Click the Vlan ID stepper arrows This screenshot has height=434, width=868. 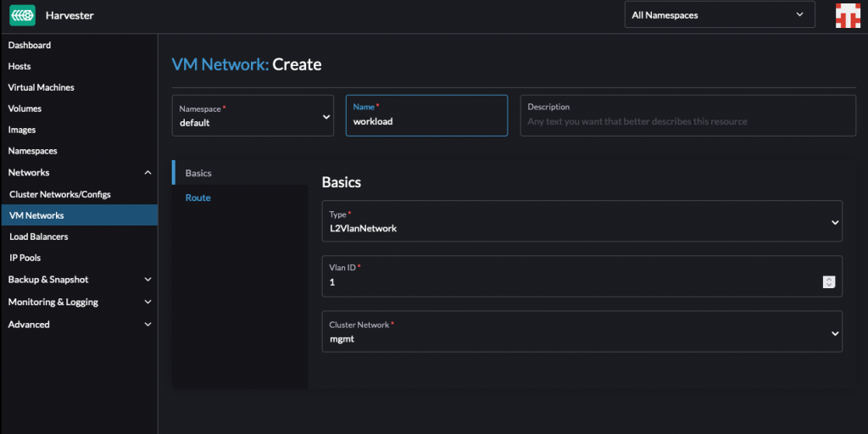[829, 282]
